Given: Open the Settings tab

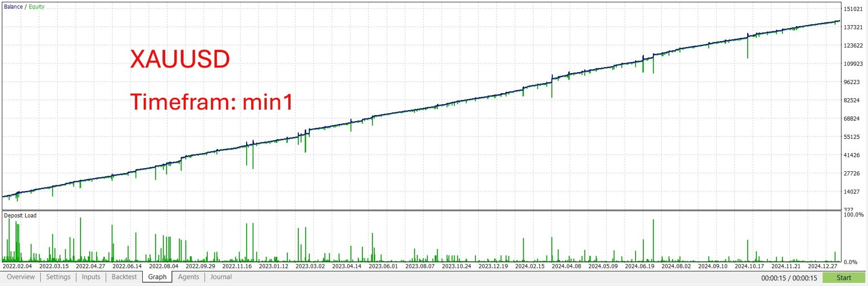Looking at the screenshot, I should (58, 277).
